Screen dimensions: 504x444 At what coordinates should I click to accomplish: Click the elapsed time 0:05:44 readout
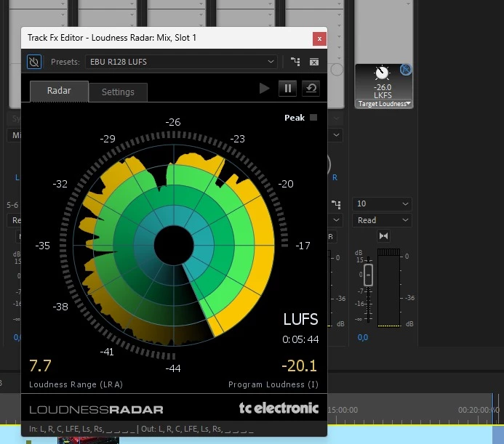[300, 339]
